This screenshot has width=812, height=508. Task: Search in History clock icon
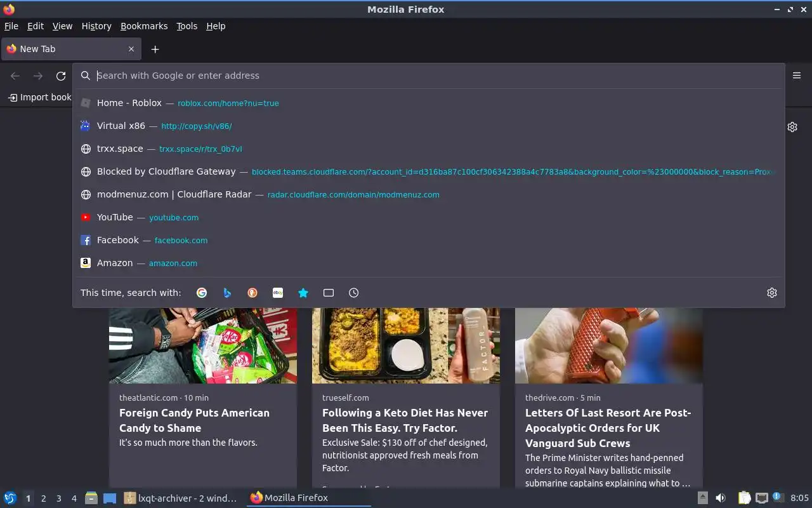click(354, 293)
